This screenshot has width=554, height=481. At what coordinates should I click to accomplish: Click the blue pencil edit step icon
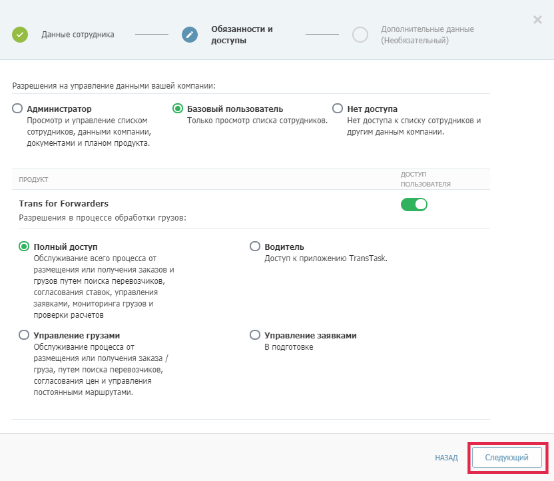click(x=190, y=35)
